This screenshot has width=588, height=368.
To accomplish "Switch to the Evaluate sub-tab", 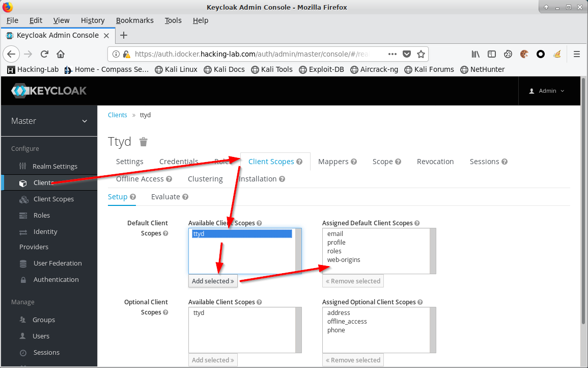I will coord(165,197).
